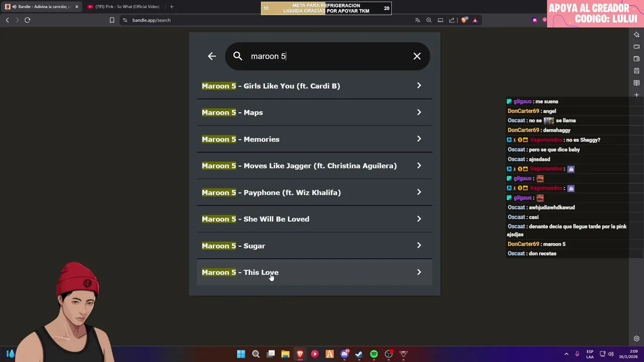Click chevron on the Sugar row
The width and height of the screenshot is (644, 362).
pyautogui.click(x=419, y=245)
